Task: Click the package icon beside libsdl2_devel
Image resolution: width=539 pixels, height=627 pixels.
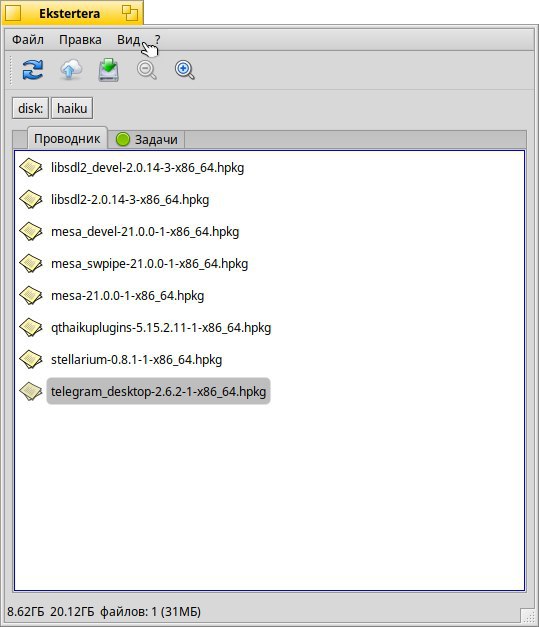Action: (31, 168)
